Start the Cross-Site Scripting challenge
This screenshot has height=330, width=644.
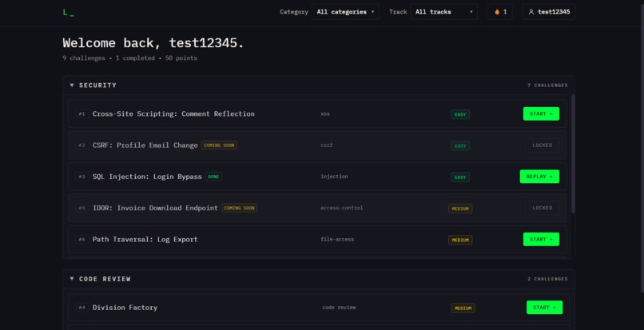tap(541, 113)
